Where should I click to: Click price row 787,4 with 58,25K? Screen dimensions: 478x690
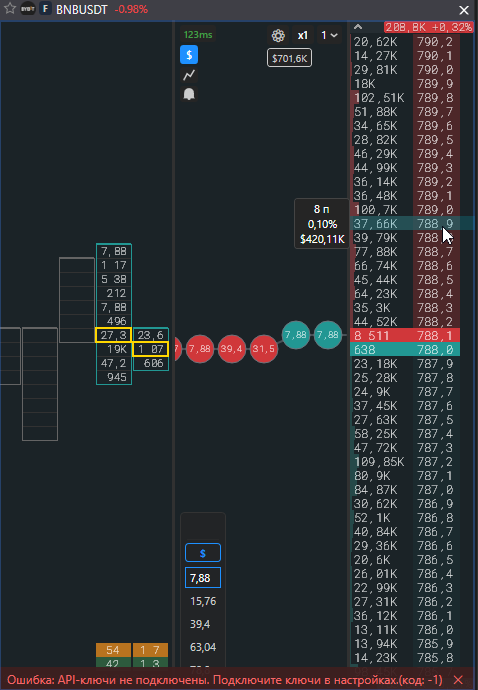405,433
